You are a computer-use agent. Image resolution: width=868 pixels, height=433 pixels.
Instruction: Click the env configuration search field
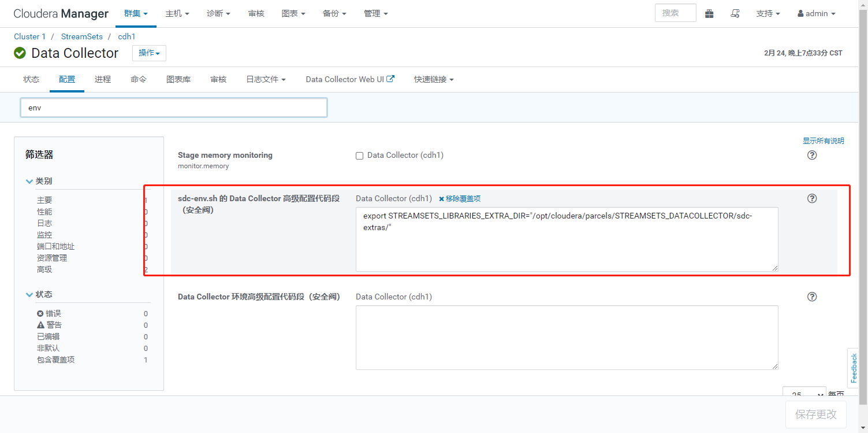pos(174,108)
